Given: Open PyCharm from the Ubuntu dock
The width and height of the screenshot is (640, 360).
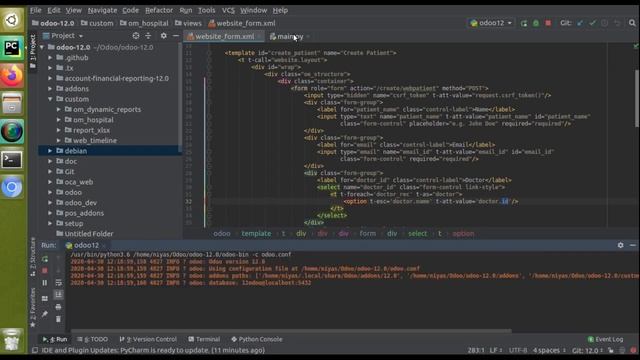Looking at the screenshot, I should (x=12, y=48).
